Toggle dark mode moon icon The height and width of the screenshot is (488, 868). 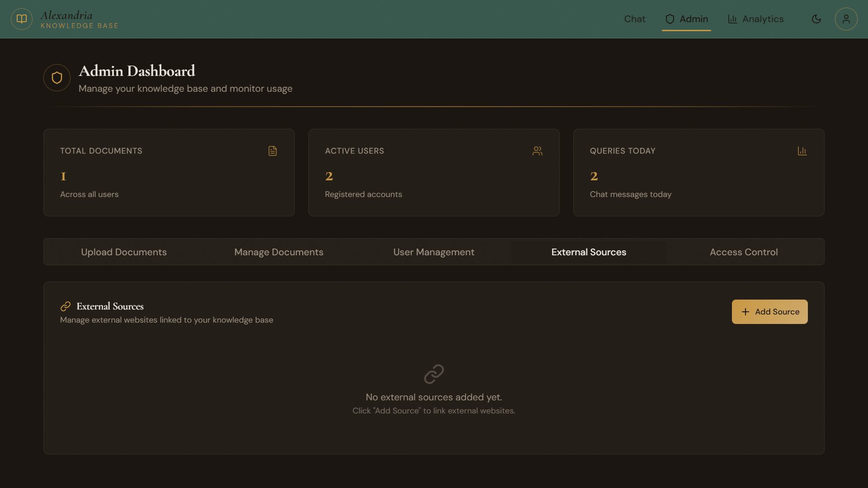816,19
